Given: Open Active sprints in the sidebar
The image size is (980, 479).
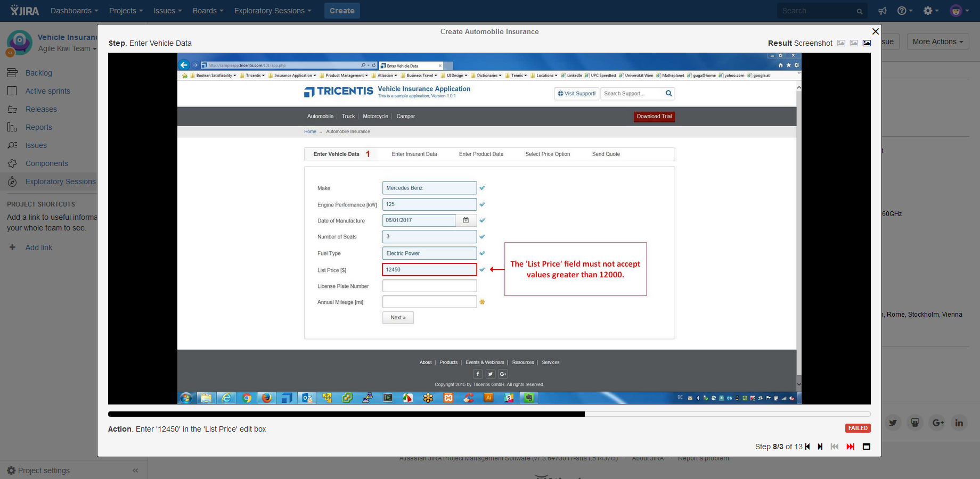Looking at the screenshot, I should point(48,91).
